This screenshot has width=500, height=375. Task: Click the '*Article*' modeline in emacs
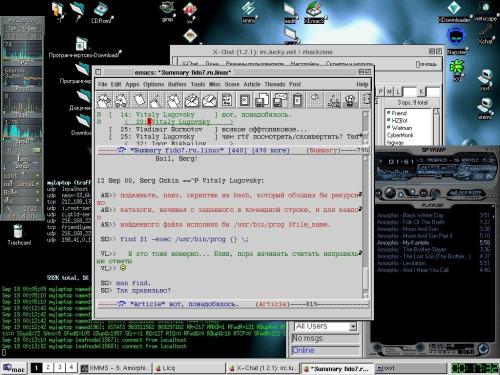(233, 304)
